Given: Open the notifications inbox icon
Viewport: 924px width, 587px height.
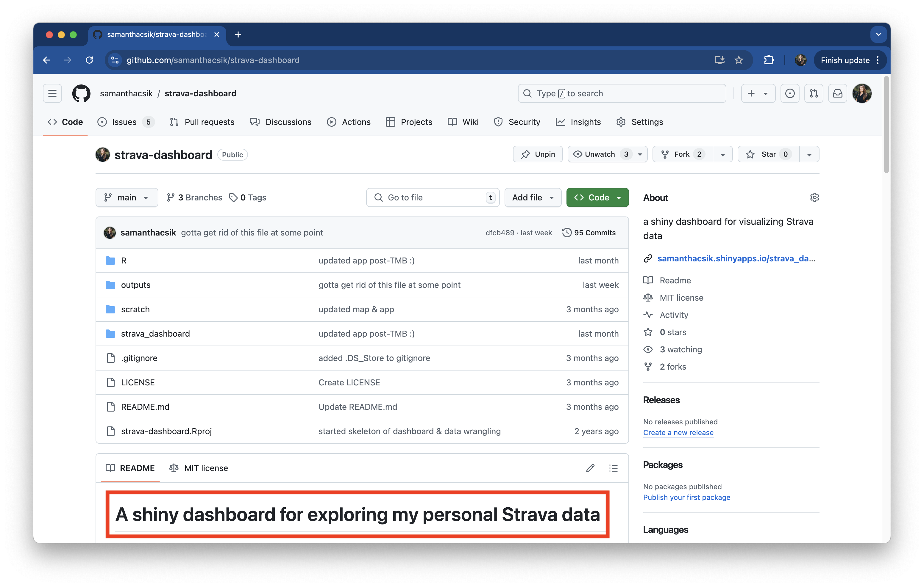Looking at the screenshot, I should pos(837,94).
